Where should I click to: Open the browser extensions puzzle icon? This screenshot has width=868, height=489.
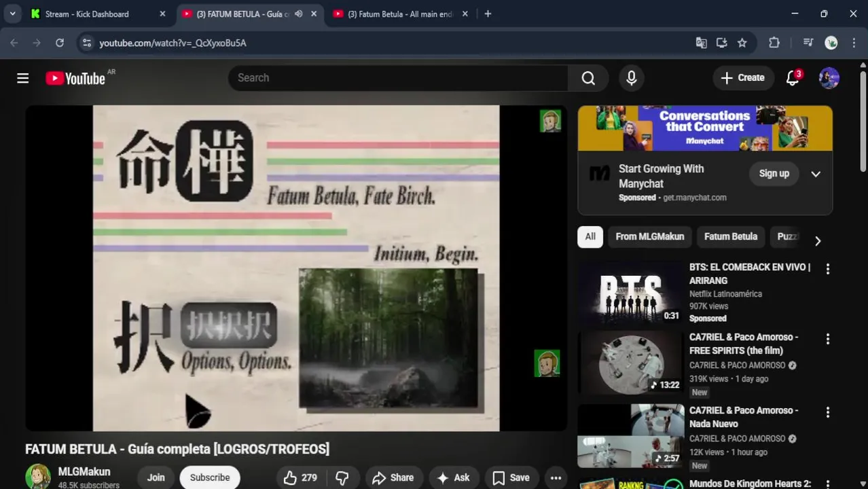point(774,43)
